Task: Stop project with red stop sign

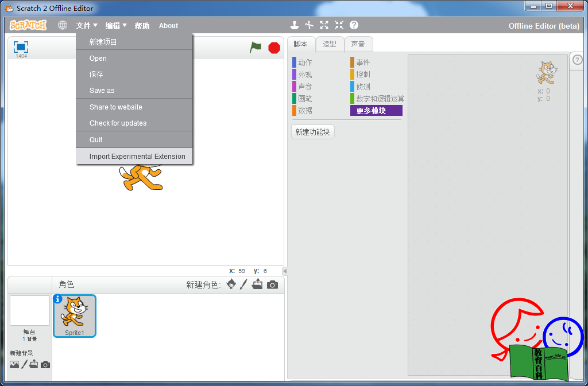Action: click(274, 48)
